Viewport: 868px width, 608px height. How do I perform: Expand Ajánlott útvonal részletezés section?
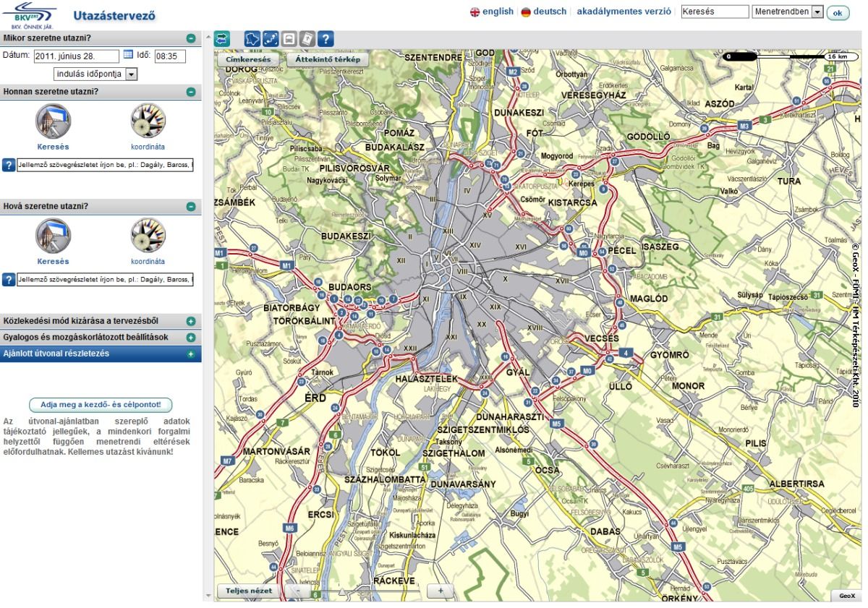point(191,354)
